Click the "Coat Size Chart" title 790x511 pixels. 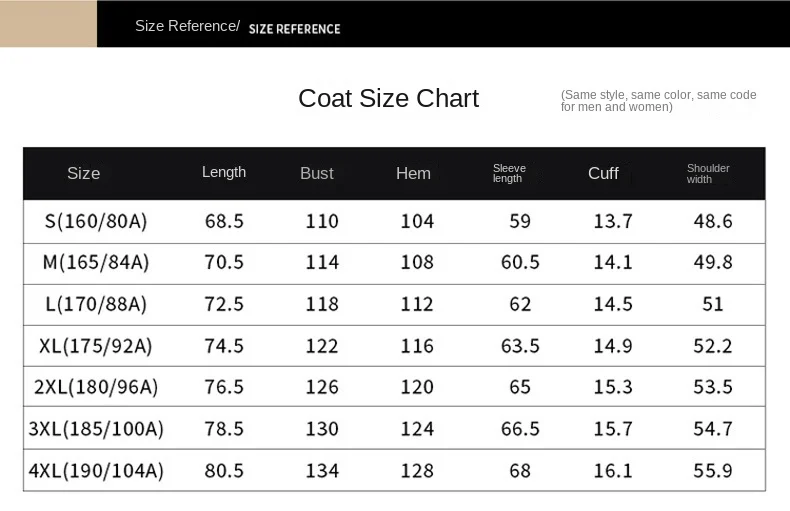(388, 98)
